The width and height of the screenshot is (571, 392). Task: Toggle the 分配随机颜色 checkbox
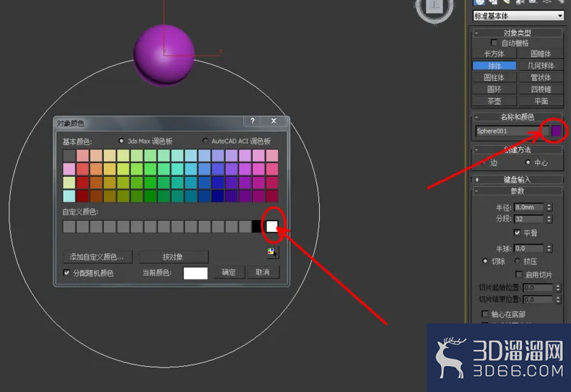66,272
